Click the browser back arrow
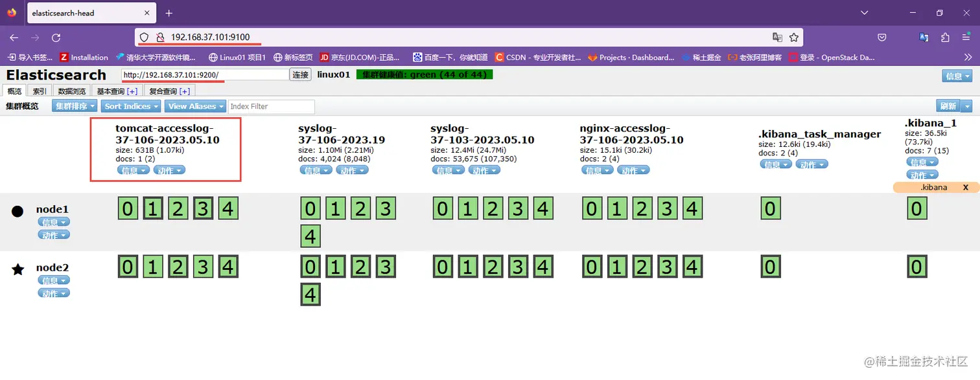The image size is (980, 380). (14, 38)
